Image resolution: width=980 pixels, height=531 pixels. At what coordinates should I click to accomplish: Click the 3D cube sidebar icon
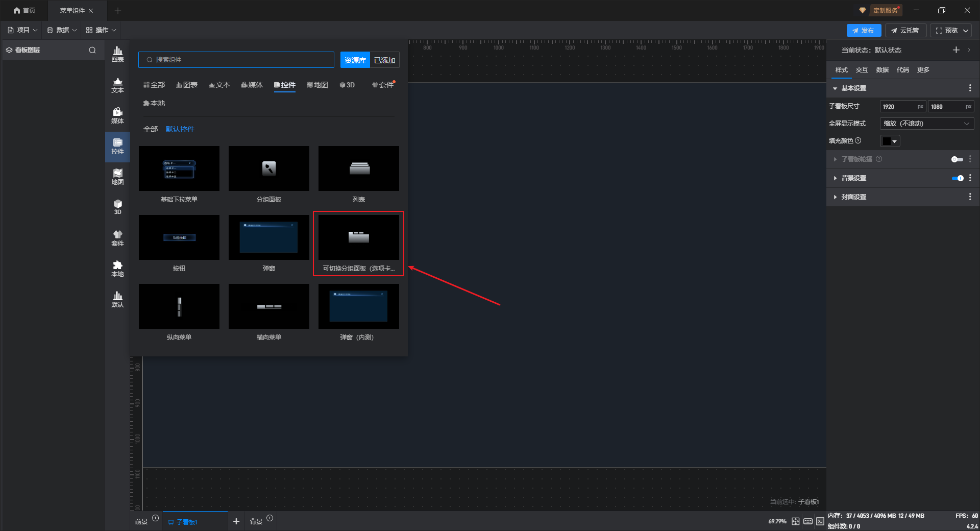click(117, 207)
